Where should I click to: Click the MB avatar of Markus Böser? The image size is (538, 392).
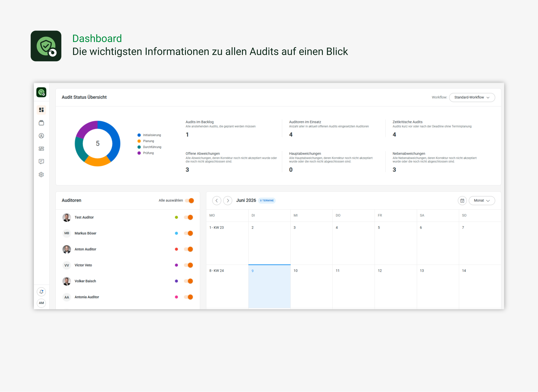[x=67, y=233]
